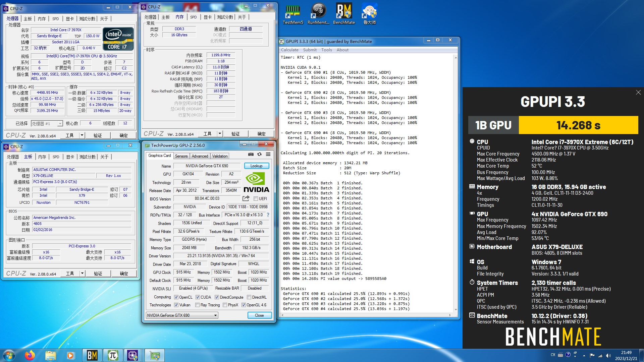
Task: Click the taskbar clock showing 21:49
Action: pos(626,355)
